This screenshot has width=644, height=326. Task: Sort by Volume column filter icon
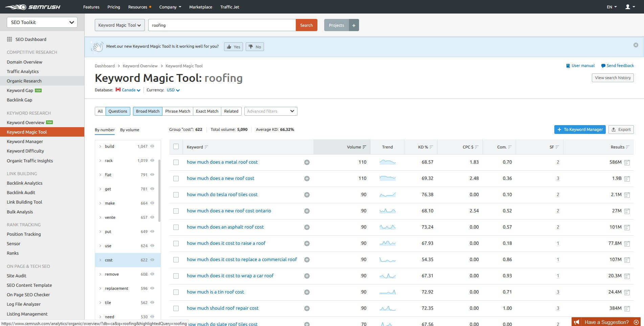pos(364,147)
